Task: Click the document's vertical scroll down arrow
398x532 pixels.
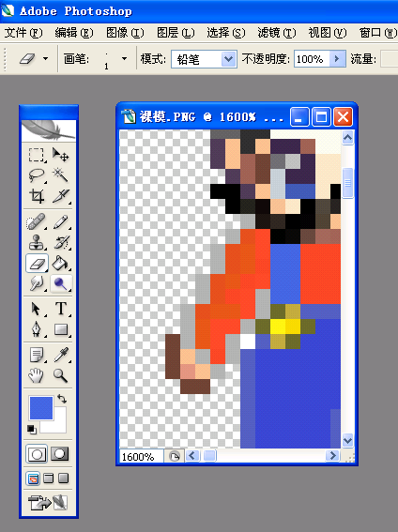Action: tap(348, 441)
